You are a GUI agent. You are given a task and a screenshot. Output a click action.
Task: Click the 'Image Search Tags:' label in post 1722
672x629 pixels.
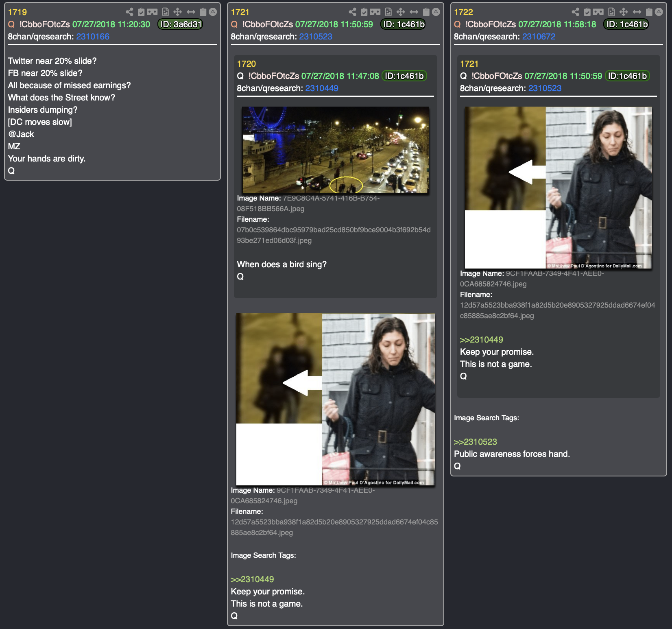tap(487, 418)
